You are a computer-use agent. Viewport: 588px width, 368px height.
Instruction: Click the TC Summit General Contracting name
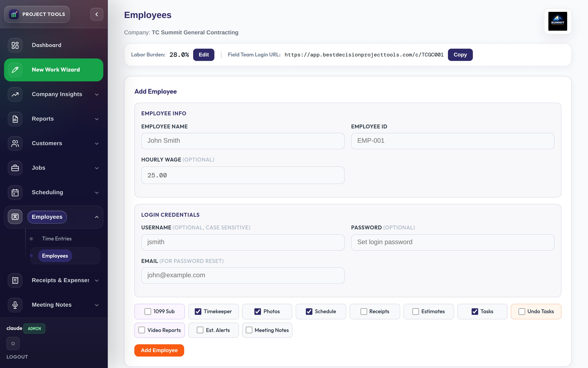(195, 32)
